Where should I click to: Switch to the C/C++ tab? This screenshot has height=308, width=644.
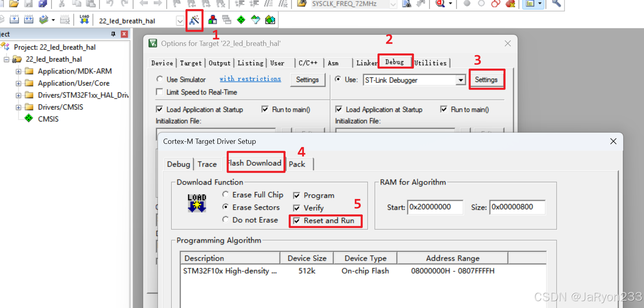tap(308, 63)
